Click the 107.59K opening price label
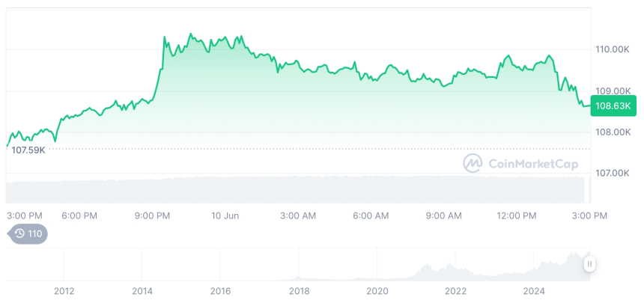Image resolution: width=644 pixels, height=300 pixels. click(28, 150)
